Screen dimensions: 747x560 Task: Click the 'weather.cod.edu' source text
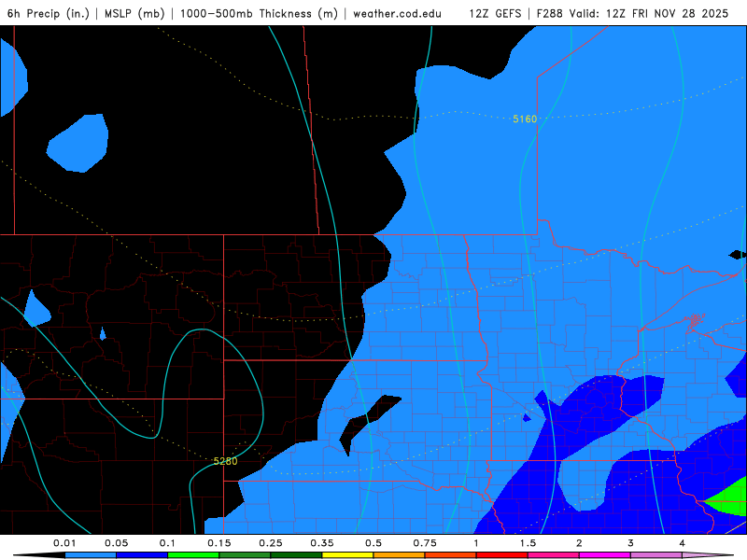pyautogui.click(x=397, y=13)
